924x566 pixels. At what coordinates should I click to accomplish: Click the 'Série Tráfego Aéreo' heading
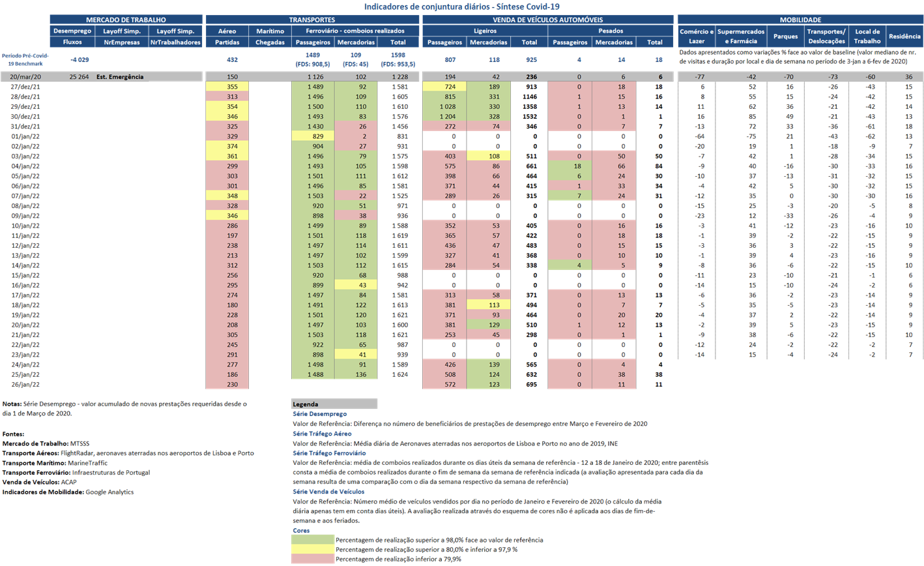322,434
